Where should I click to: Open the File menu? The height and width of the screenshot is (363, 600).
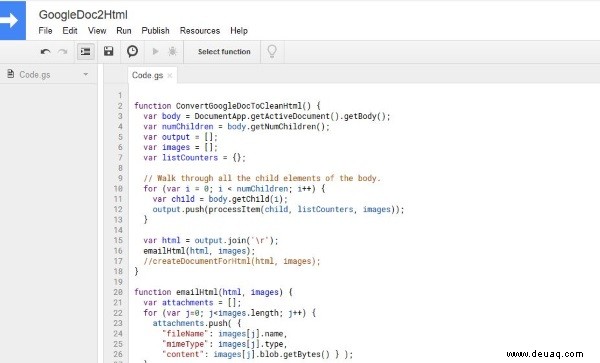[x=45, y=31]
